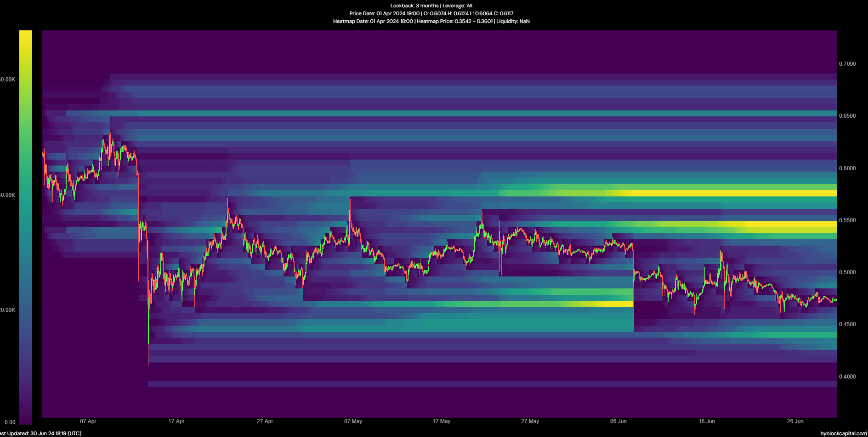Click the liquidity color scale bar
Image resolution: width=868 pixels, height=437 pixels.
click(26, 227)
